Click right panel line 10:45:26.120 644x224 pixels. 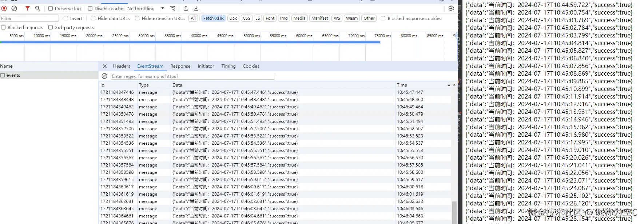(x=549, y=203)
